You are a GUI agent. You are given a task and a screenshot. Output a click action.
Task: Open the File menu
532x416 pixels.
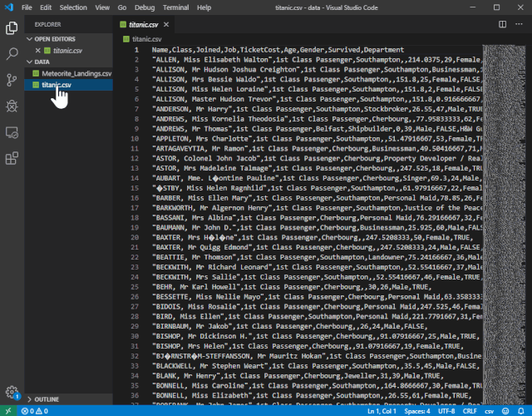click(x=27, y=7)
